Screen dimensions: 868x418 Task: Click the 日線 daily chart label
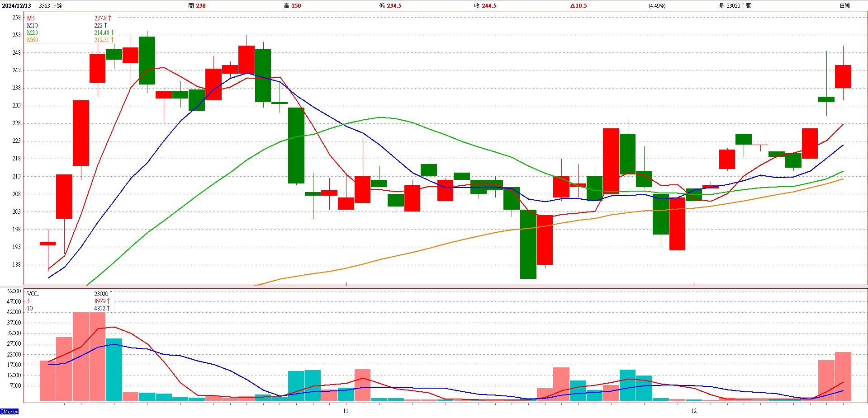click(844, 6)
